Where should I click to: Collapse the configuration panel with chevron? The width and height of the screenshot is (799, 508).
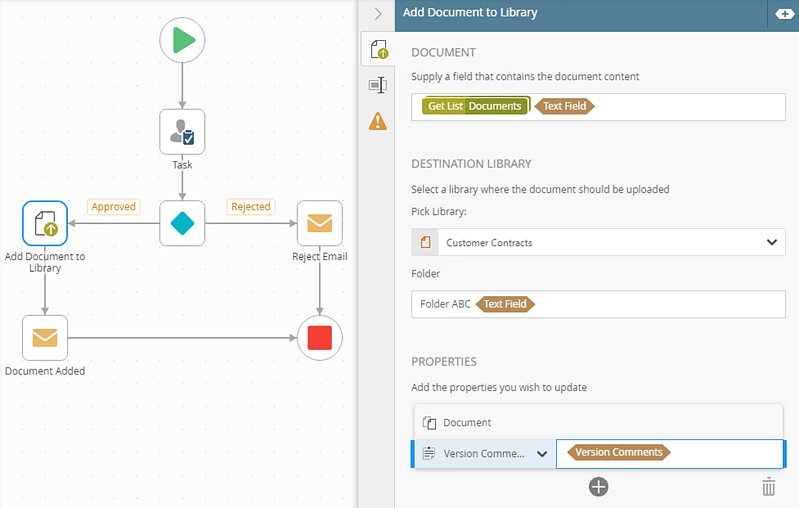point(378,13)
